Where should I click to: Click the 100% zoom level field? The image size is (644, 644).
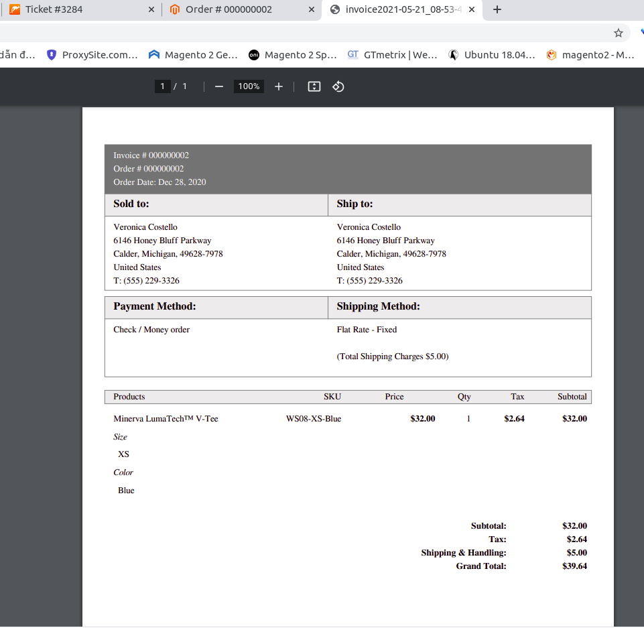pyautogui.click(x=249, y=86)
